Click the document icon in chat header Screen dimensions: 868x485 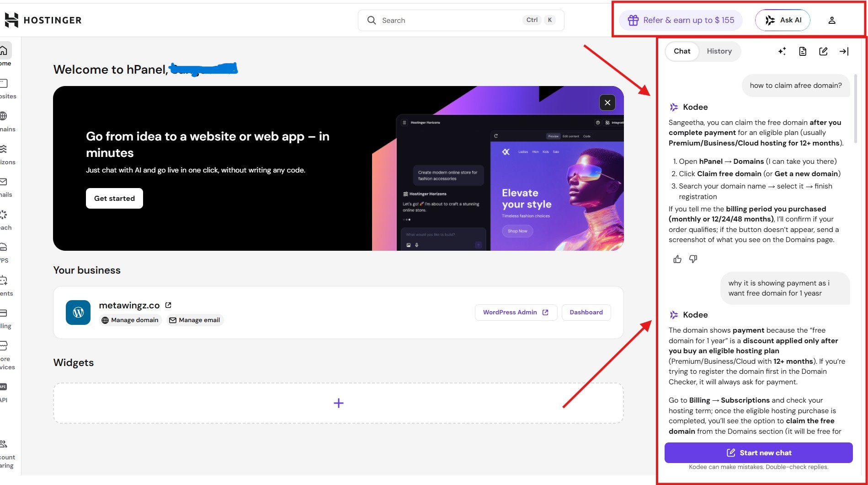(x=803, y=51)
